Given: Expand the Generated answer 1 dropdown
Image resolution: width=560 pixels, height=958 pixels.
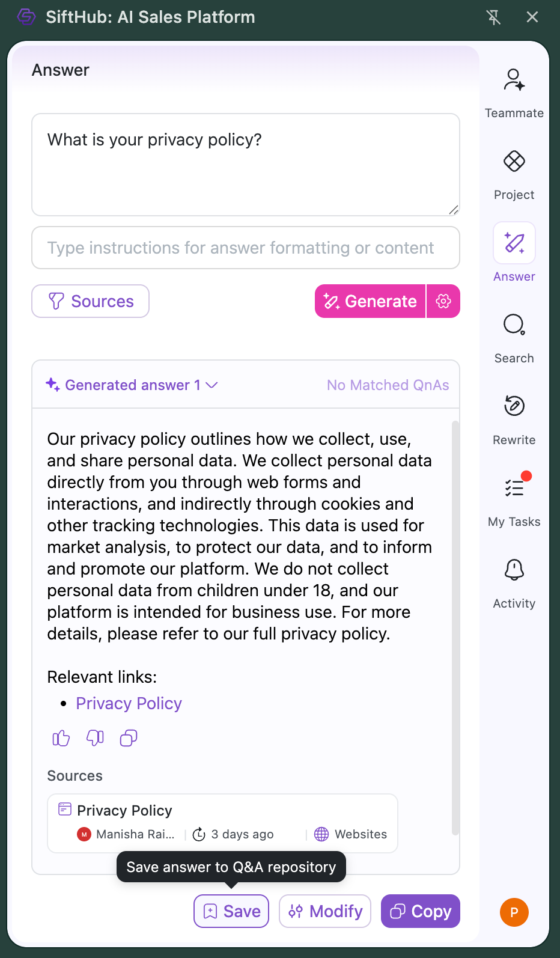Looking at the screenshot, I should click(211, 385).
